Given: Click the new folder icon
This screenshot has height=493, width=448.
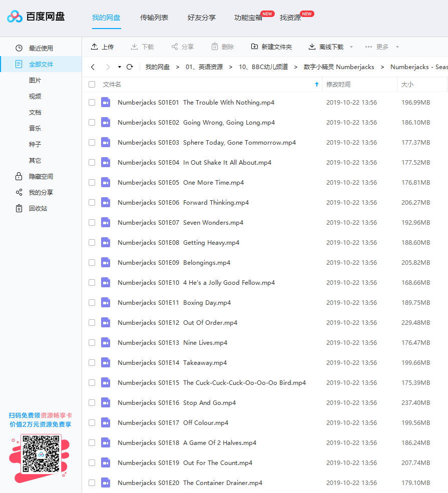Looking at the screenshot, I should (254, 47).
